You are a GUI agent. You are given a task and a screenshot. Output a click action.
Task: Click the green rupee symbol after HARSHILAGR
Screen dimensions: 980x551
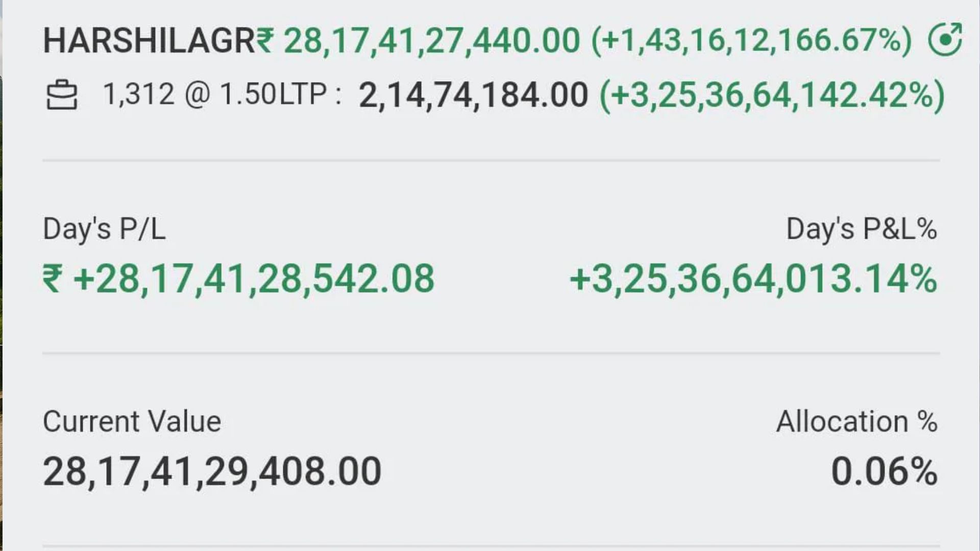tap(265, 40)
